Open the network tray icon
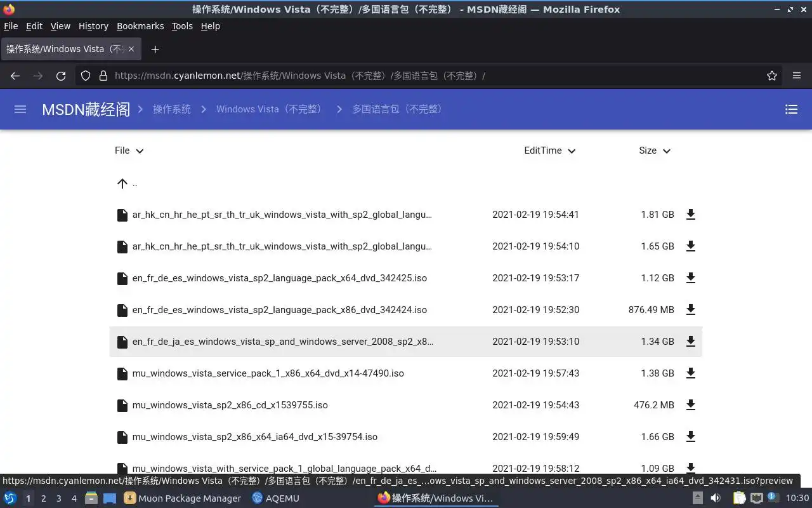 click(757, 498)
